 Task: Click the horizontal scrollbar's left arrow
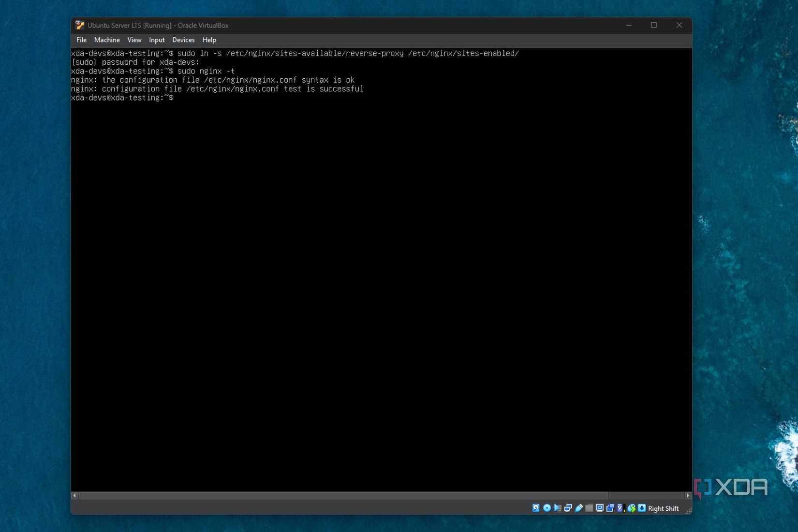point(74,495)
